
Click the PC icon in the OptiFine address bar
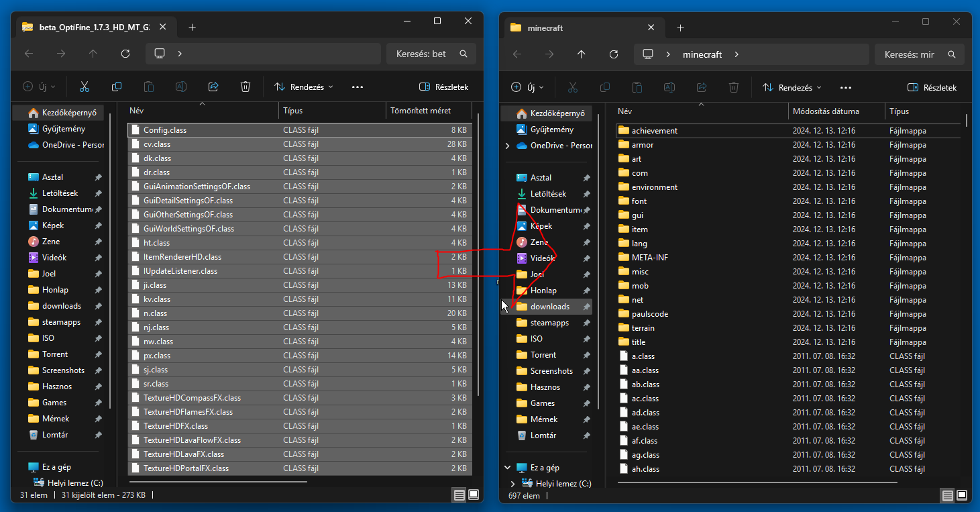coord(160,54)
